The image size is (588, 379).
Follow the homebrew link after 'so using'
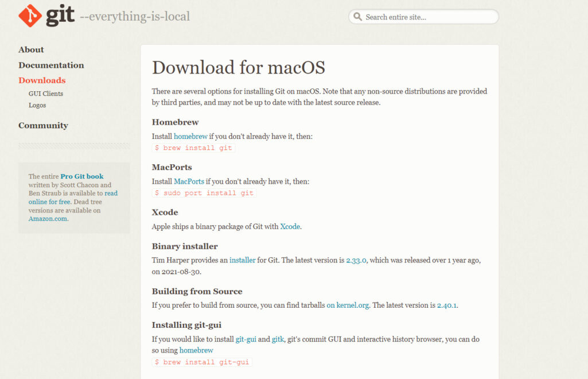(x=196, y=350)
